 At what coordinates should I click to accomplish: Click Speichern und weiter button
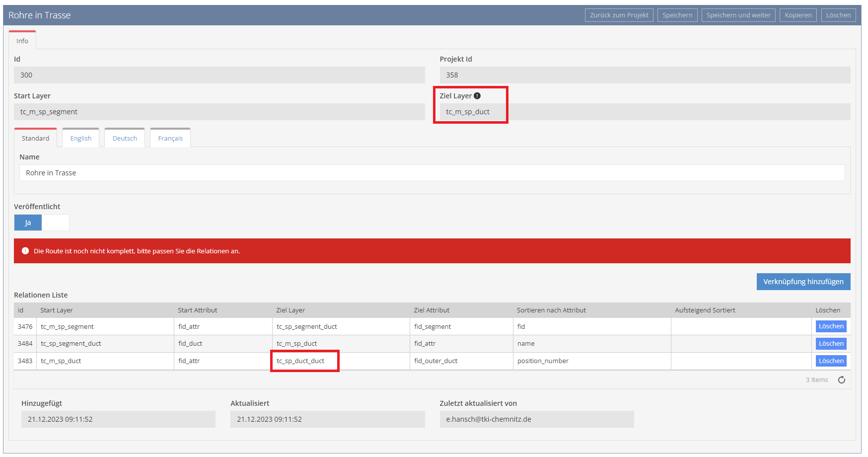(738, 15)
